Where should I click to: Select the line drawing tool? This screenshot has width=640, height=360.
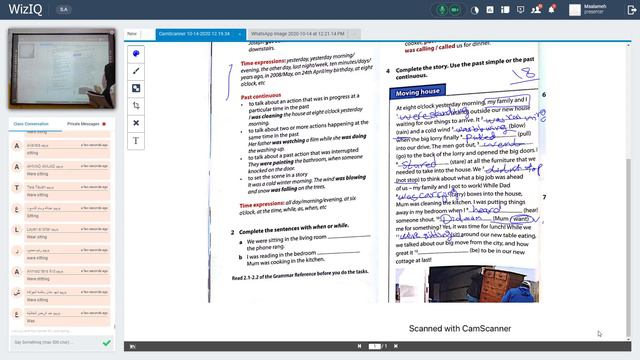(136, 71)
